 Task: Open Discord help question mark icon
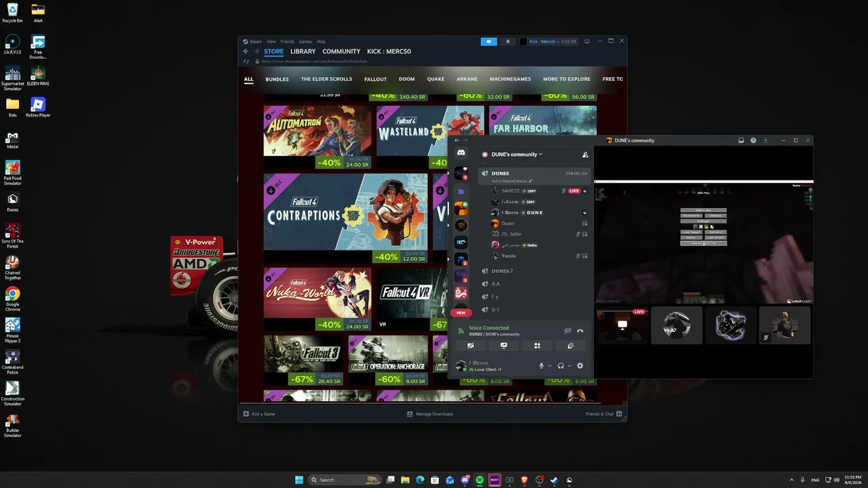[753, 140]
